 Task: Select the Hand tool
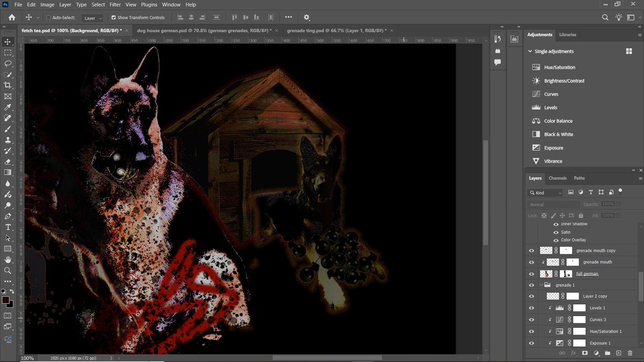[x=8, y=260]
